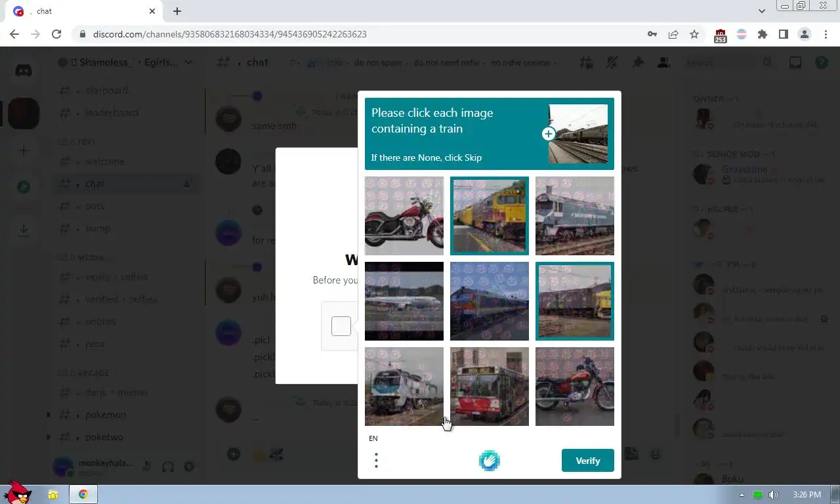Open Chrome three-dot menu
Screen dimensions: 840x504
(x=826, y=34)
